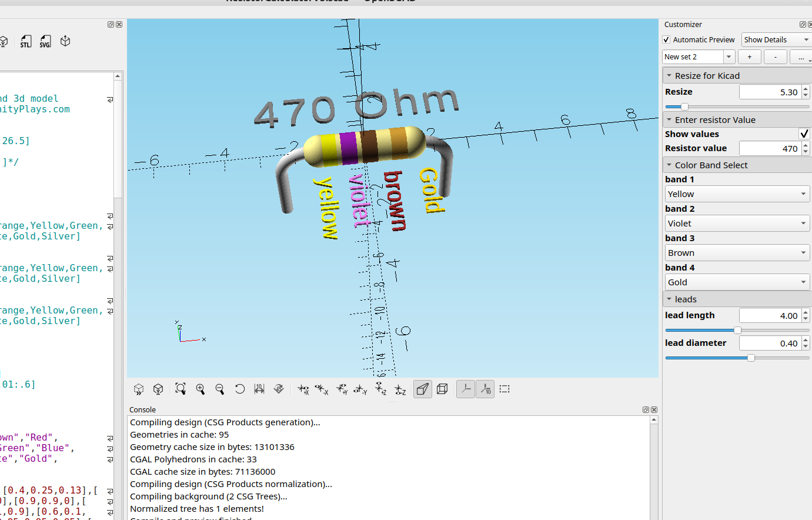Viewport: 812px width, 520px height.
Task: Set view to -Y direction
Action: (x=360, y=389)
